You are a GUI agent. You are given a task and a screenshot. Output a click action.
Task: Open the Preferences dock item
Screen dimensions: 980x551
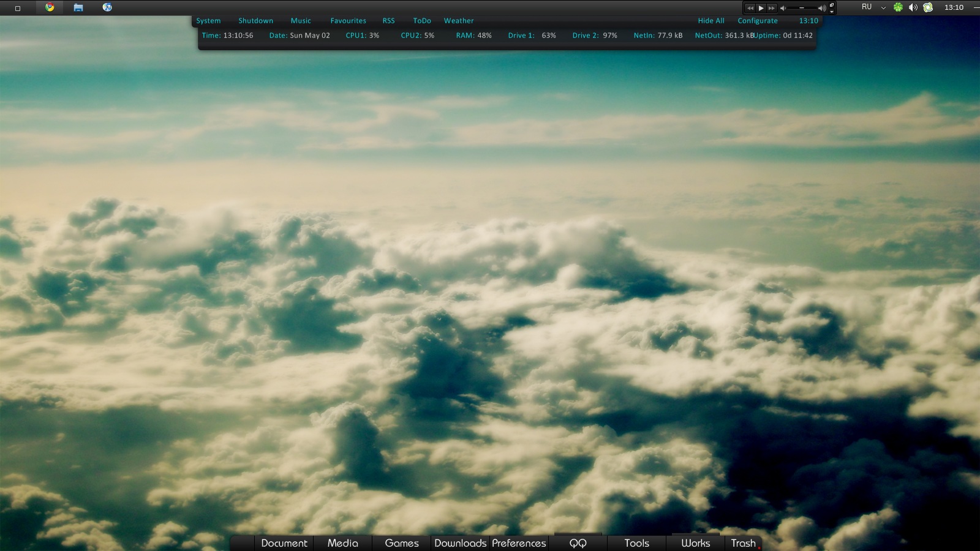519,543
